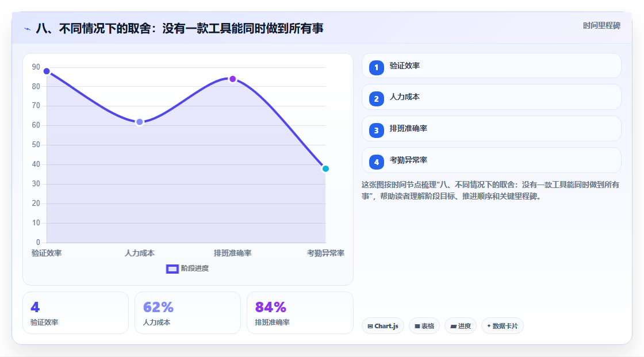Screen dimensions: 644x357
Task: Click the Chart.js tag chip
Action: click(383, 326)
